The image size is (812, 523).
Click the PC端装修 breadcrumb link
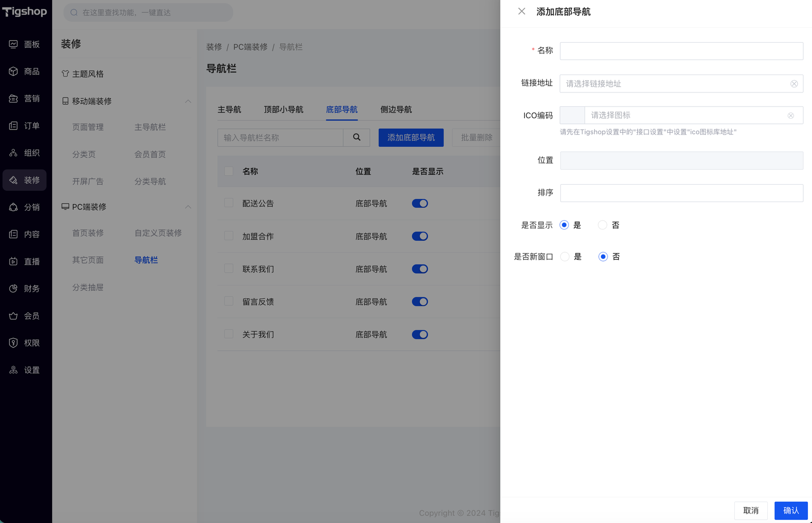pos(251,47)
